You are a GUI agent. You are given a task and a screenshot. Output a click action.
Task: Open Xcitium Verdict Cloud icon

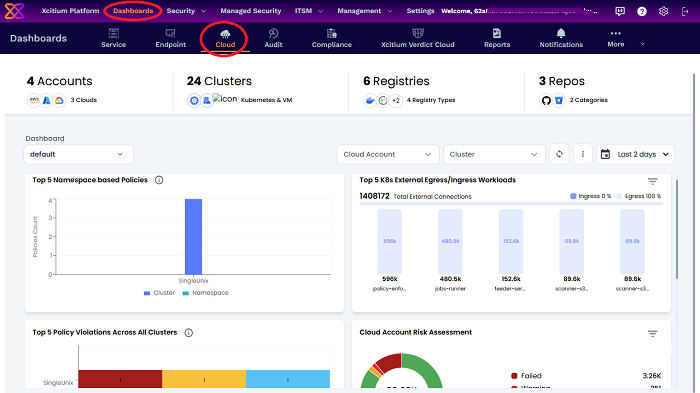[418, 33]
